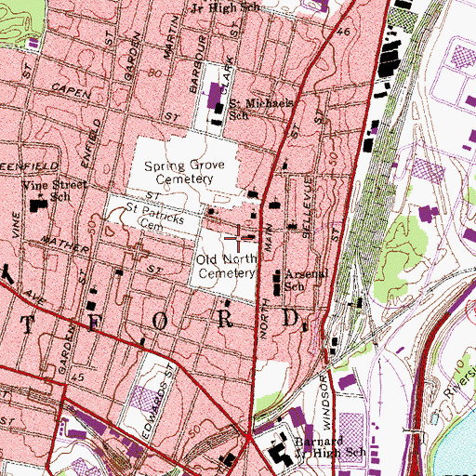Select the Arsenal Sch label
Viewport: 476px width, 476px height.
click(306, 280)
